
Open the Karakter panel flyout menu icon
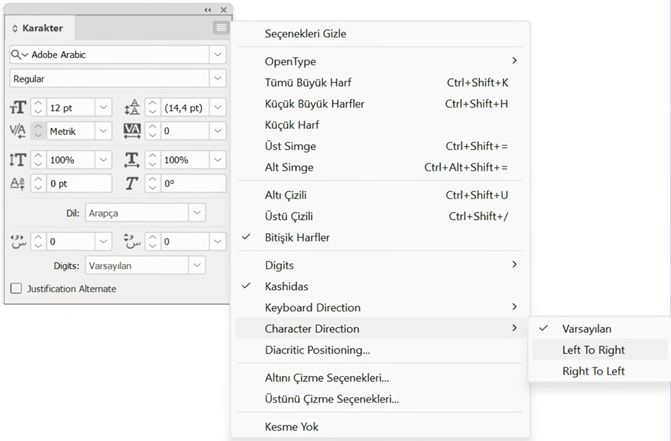221,28
